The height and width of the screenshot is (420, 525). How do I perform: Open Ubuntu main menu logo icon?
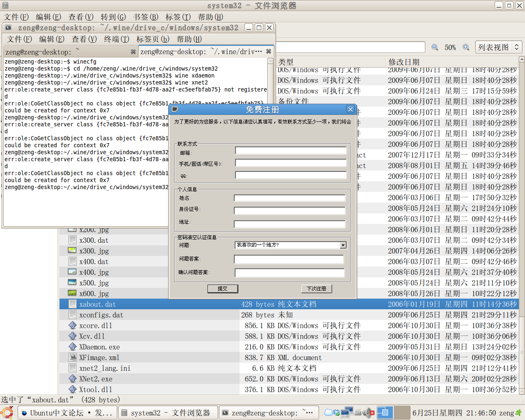[7, 413]
